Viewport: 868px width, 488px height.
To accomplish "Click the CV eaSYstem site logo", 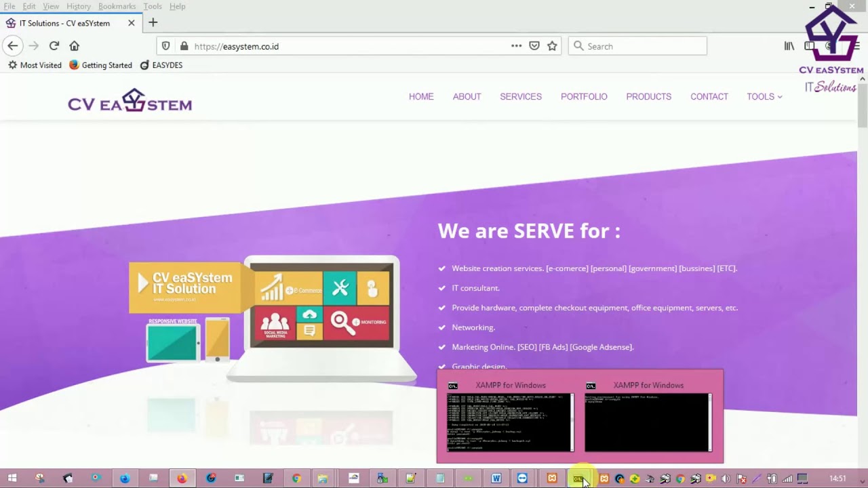I will (130, 100).
